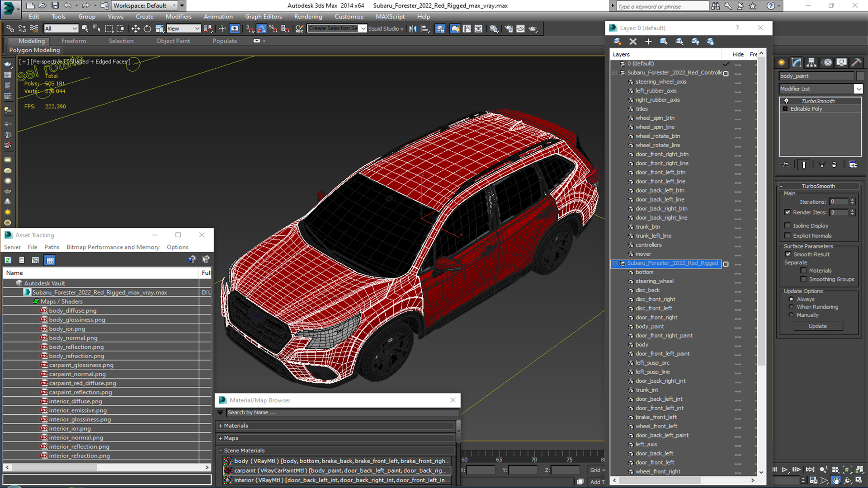
Task: Collapse Subaru_Forester_2022_Red_Rigged layer tree
Action: coord(614,263)
